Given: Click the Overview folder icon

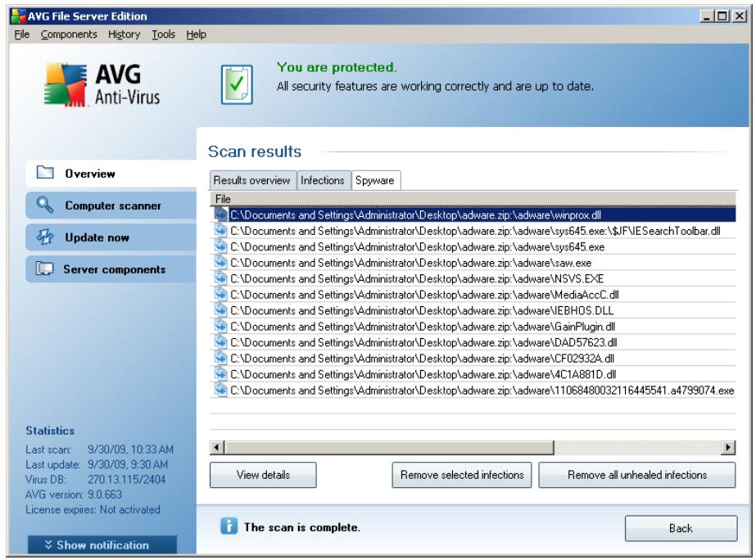Looking at the screenshot, I should tap(45, 173).
